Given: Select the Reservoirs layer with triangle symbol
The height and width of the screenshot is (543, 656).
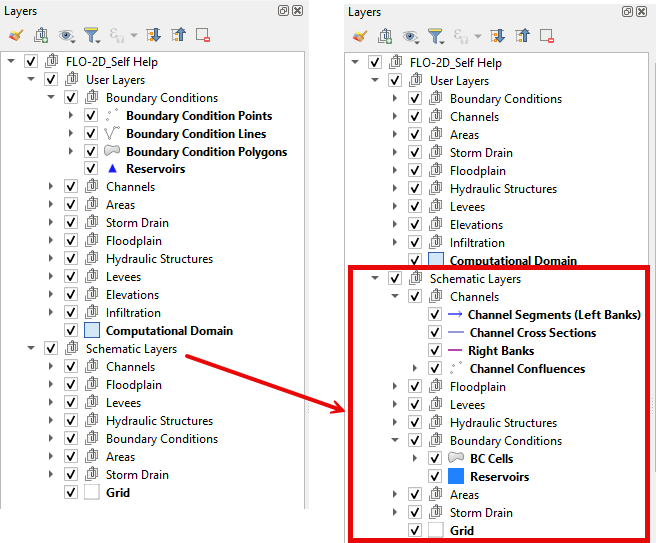Looking at the screenshot, I should [x=155, y=170].
